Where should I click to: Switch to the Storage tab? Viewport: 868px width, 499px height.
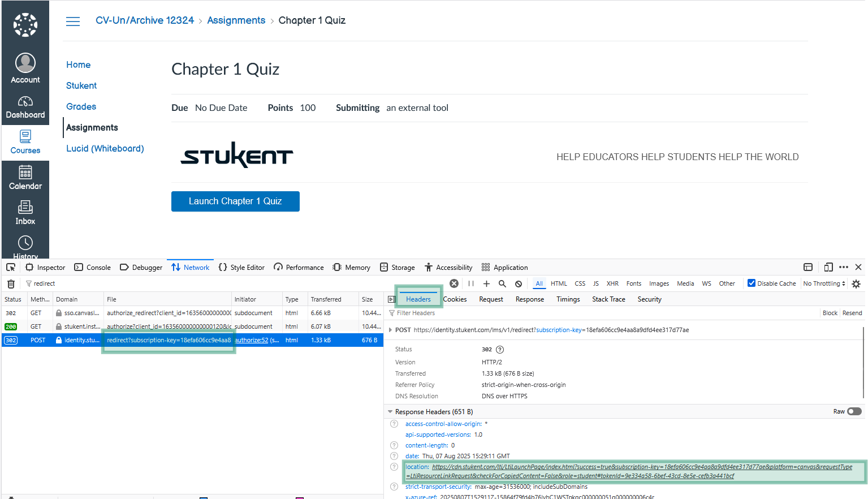(x=398, y=267)
